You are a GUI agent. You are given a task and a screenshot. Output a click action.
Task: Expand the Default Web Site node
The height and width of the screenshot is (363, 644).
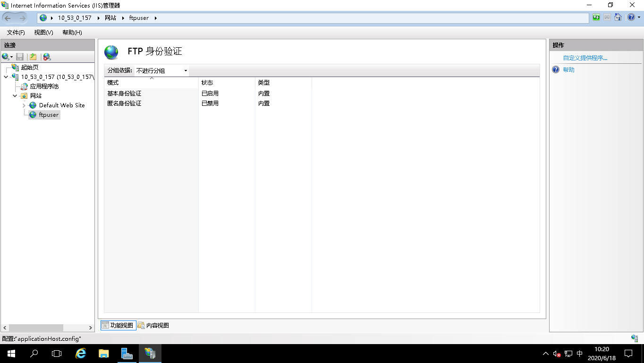click(x=24, y=105)
